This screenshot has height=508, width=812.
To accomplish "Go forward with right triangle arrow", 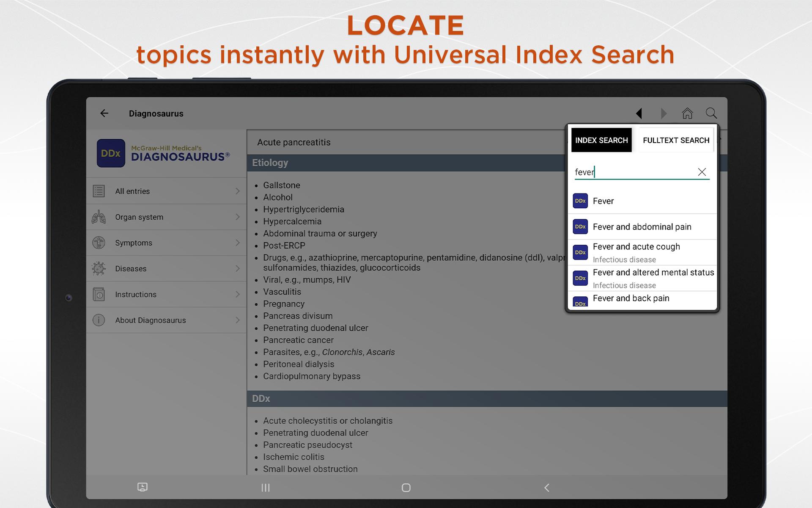I will 663,113.
